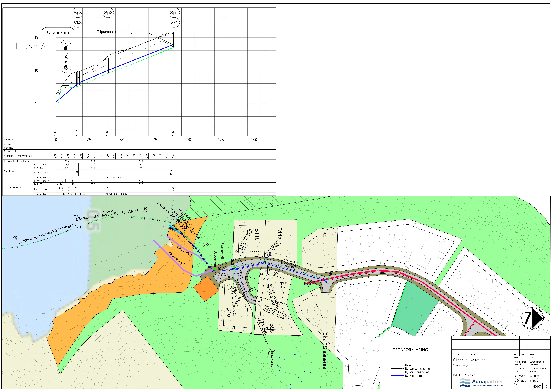Click profile number 125 on the axis

tap(221, 140)
